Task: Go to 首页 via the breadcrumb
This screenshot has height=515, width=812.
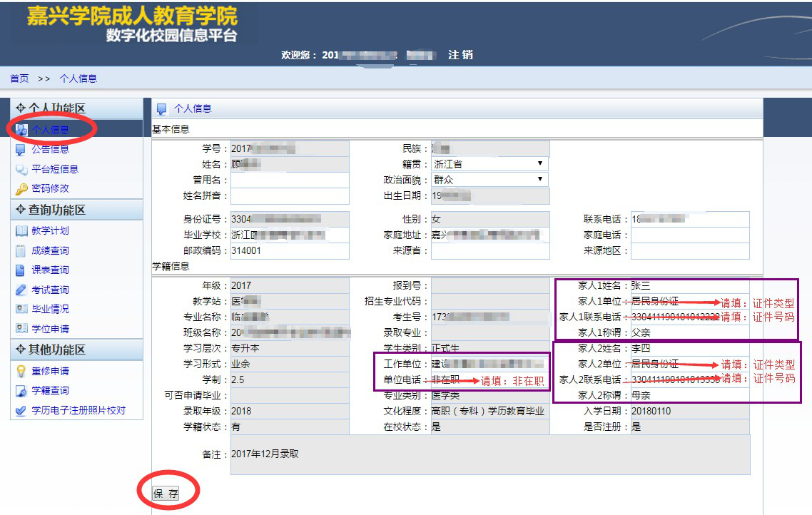Action: (19, 78)
